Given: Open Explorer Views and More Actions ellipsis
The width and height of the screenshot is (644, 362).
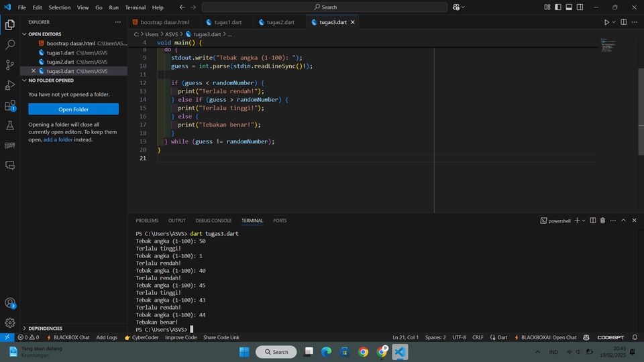Looking at the screenshot, I should [118, 22].
